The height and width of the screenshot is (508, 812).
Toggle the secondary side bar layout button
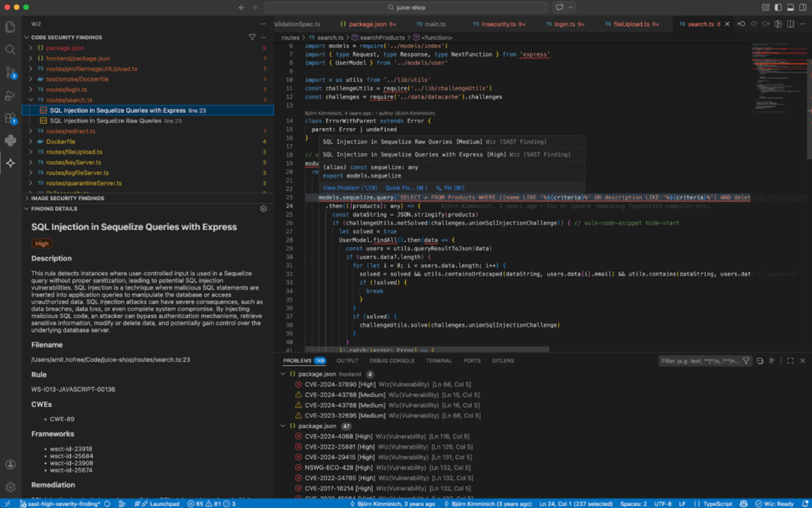coord(802,7)
